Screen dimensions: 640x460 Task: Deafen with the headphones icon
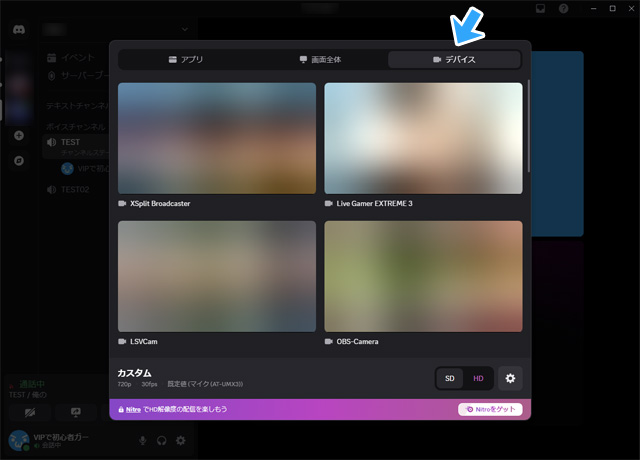(162, 440)
